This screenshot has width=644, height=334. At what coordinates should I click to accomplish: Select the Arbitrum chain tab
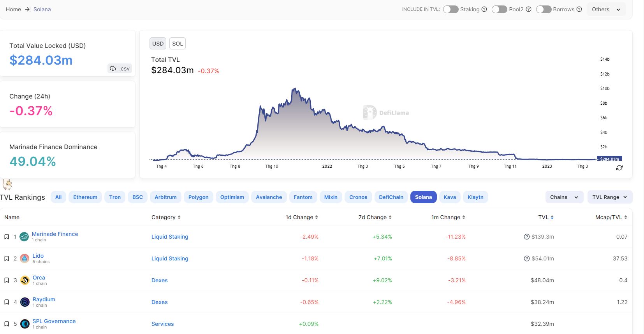click(165, 197)
